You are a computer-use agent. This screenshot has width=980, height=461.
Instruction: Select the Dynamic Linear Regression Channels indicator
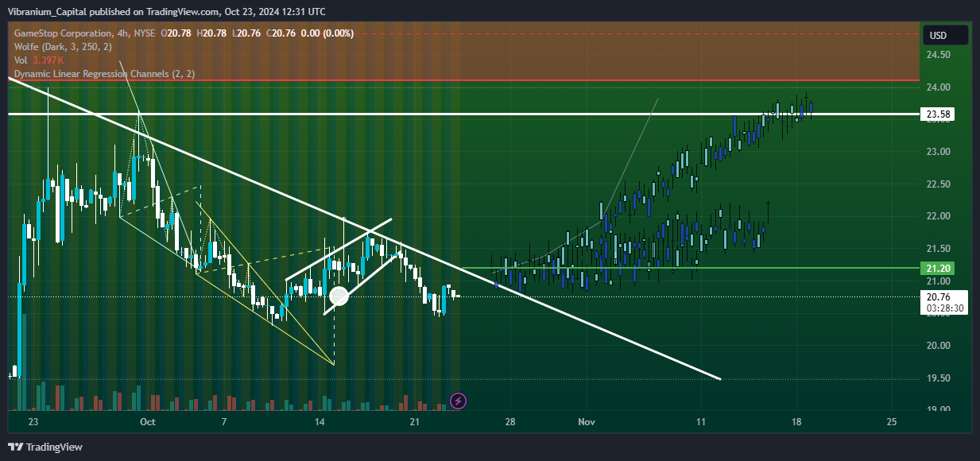(104, 73)
